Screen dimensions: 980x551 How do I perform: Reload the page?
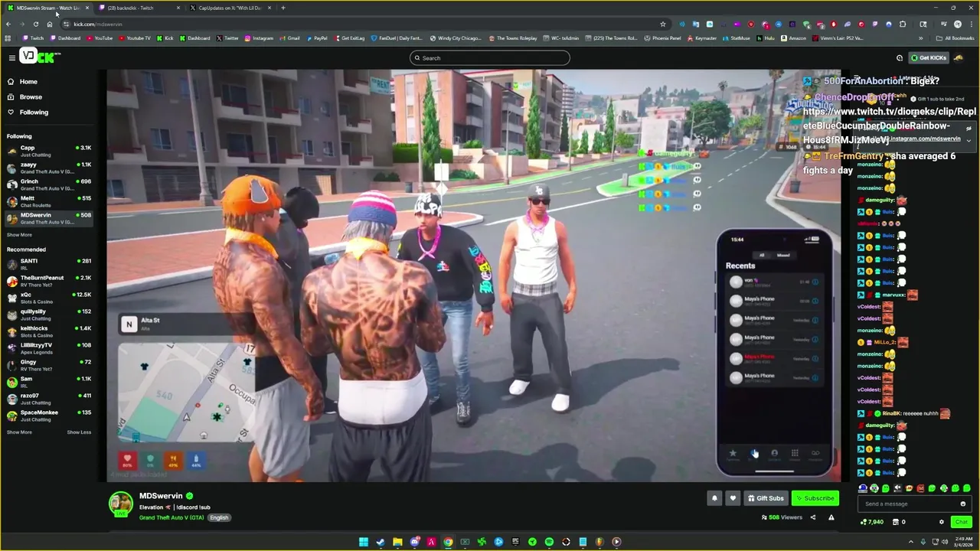tap(35, 24)
